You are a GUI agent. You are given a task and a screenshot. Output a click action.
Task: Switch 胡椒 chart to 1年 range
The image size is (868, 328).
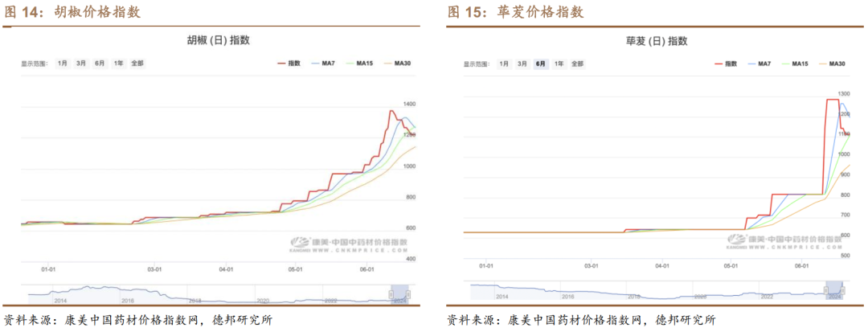pos(118,63)
